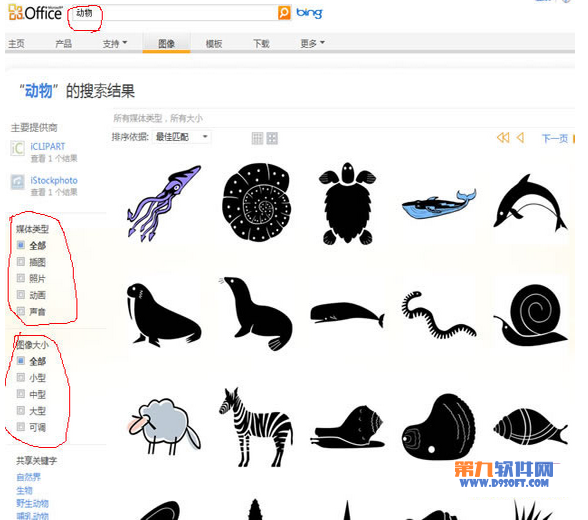Select the walrus silhouette clip art
This screenshot has height=520, width=588.
164,314
